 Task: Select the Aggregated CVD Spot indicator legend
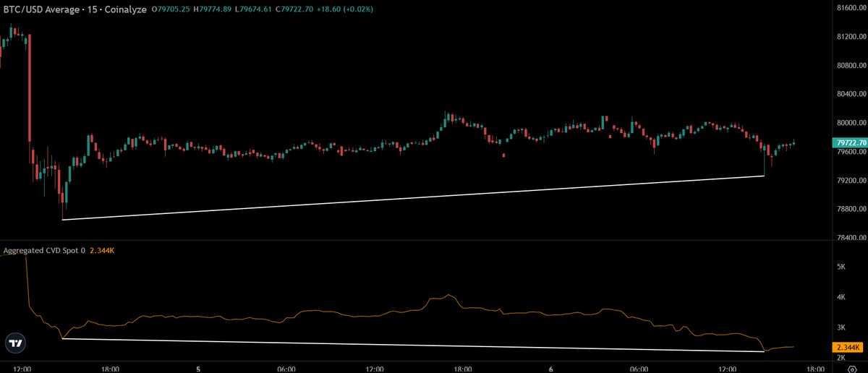[45, 250]
